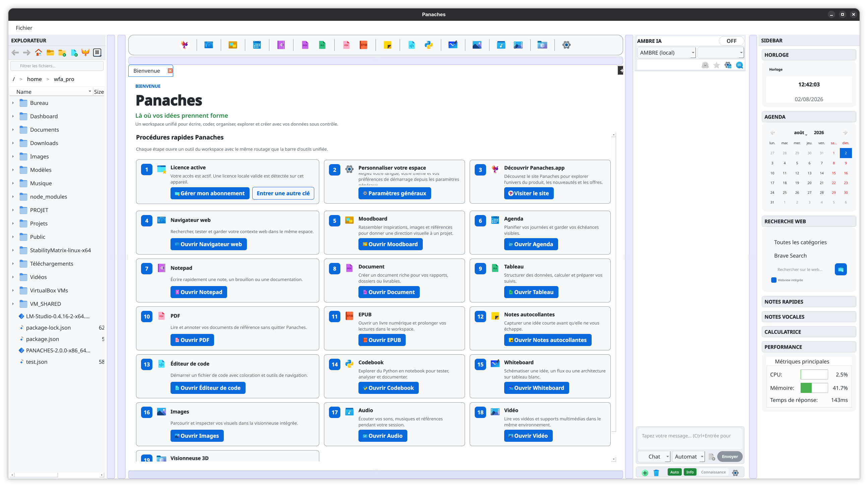Click Paramètres généraux button
The width and height of the screenshot is (868, 487).
pyautogui.click(x=395, y=193)
